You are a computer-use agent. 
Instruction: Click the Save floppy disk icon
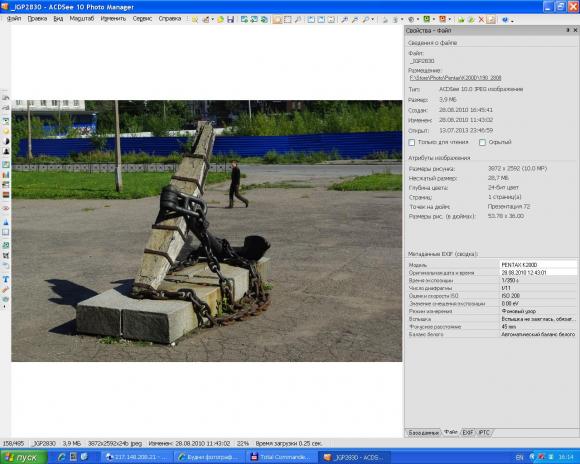[x=230, y=19]
